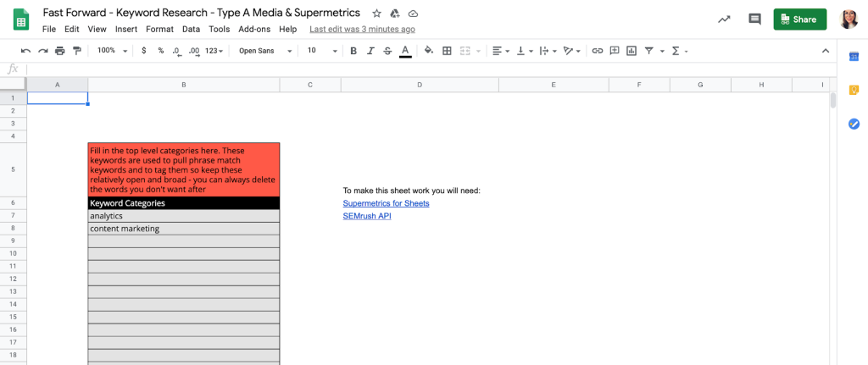Click the green Share button
The width and height of the screenshot is (868, 365).
(799, 19)
